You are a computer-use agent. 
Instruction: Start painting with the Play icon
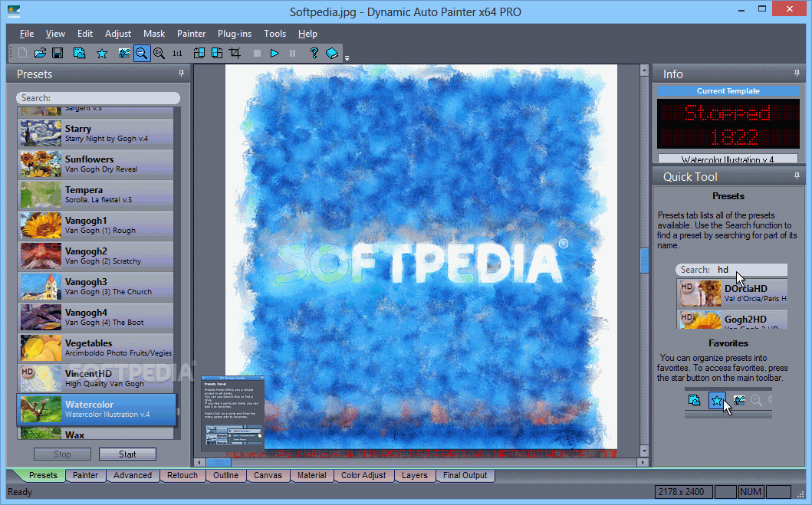275,53
